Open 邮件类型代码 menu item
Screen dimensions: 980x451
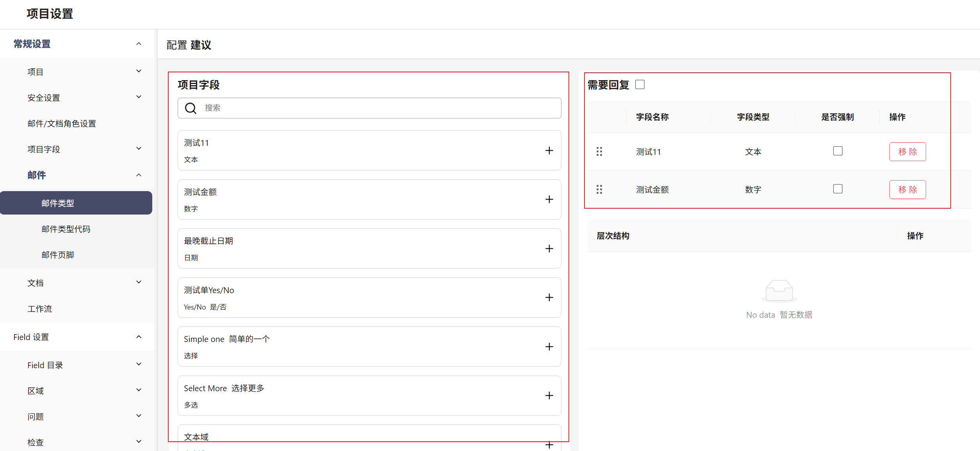pos(66,229)
